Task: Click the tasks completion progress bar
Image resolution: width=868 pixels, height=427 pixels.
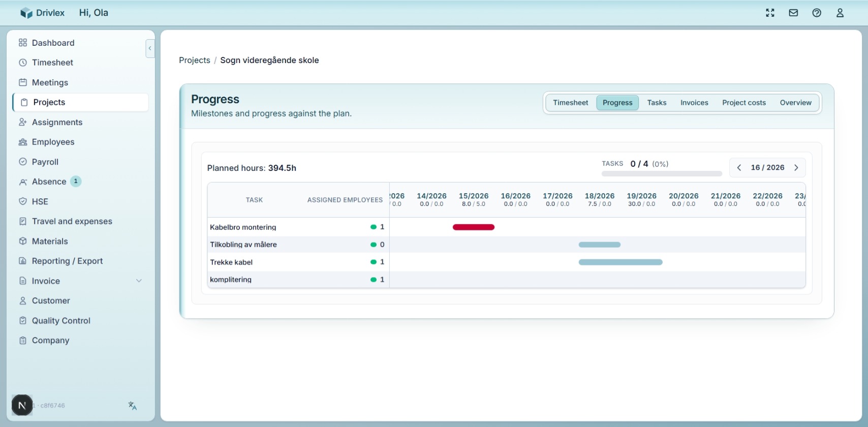Action: 661,174
